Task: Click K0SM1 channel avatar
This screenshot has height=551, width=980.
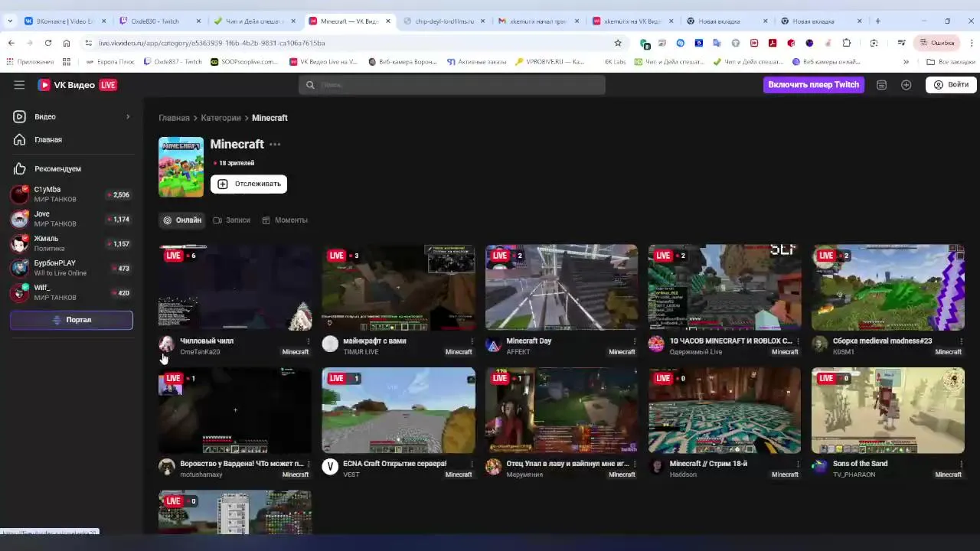Action: [x=820, y=344]
